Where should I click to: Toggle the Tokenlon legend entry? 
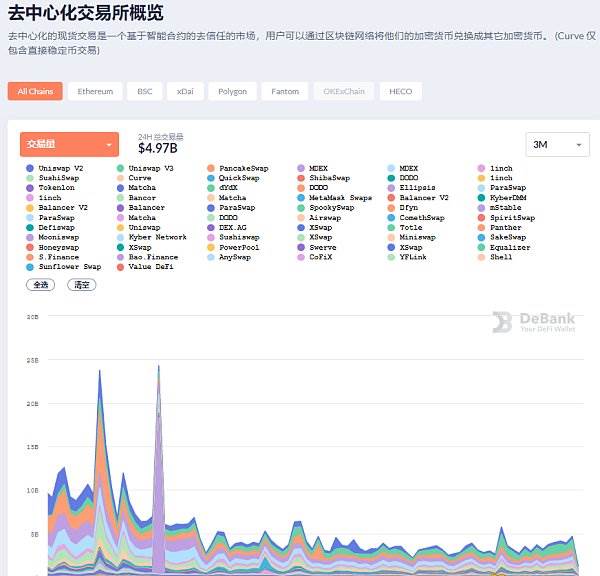tap(51, 188)
